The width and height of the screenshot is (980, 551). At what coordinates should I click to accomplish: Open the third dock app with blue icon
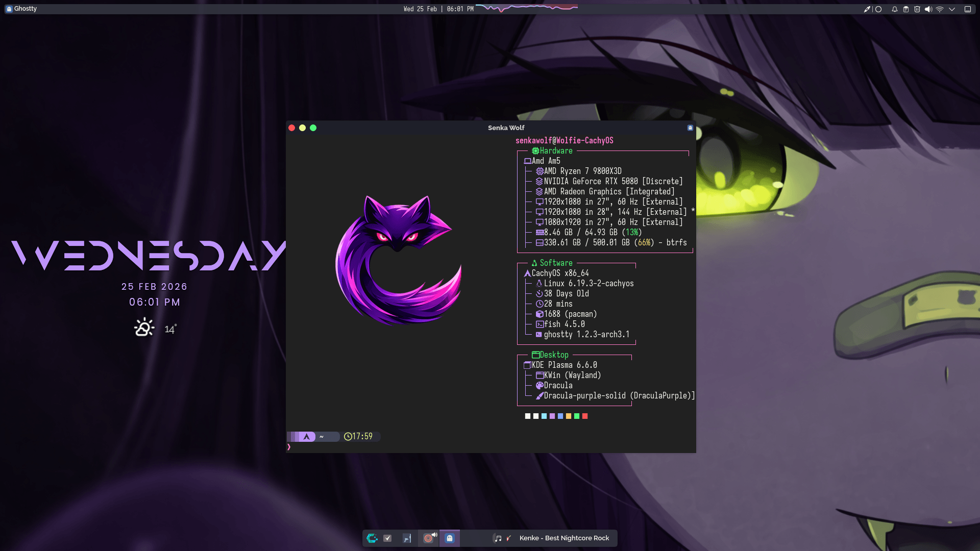pos(407,538)
